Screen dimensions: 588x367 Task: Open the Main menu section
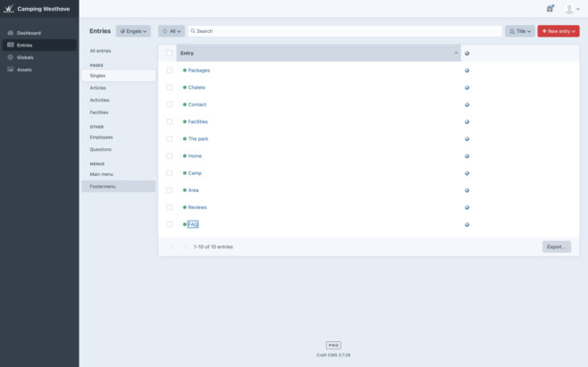[x=102, y=174]
